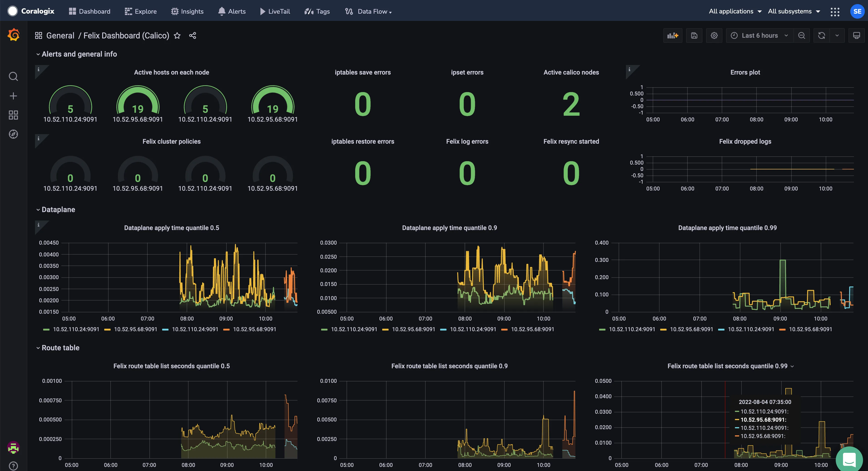Click the Explore compass icon in sidebar
This screenshot has width=868, height=471.
coord(13,134)
